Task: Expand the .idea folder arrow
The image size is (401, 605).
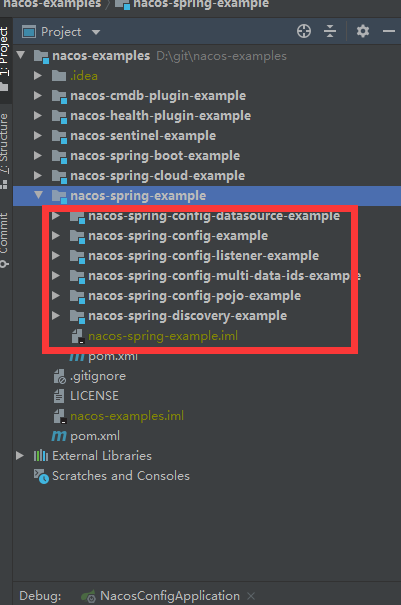Action: click(38, 76)
